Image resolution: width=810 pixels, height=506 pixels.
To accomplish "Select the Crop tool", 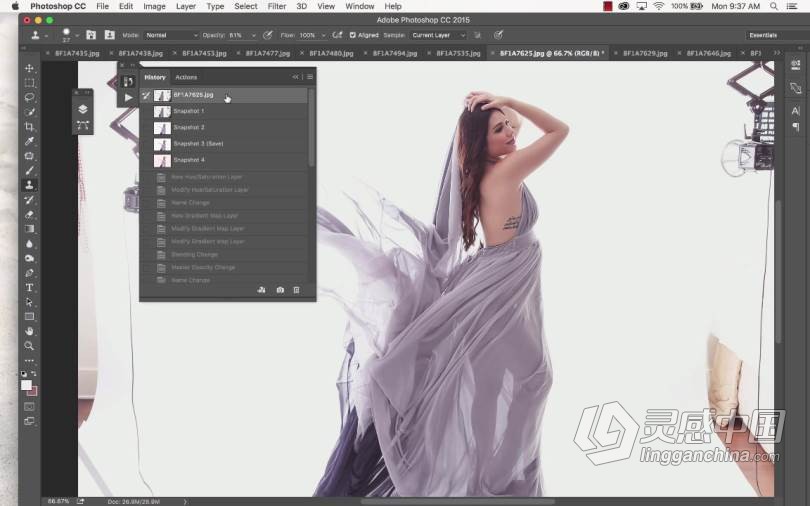I will coord(29,126).
